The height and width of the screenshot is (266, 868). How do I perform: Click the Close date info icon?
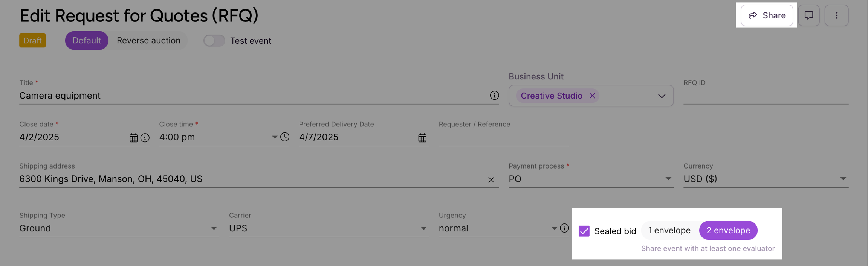(145, 138)
